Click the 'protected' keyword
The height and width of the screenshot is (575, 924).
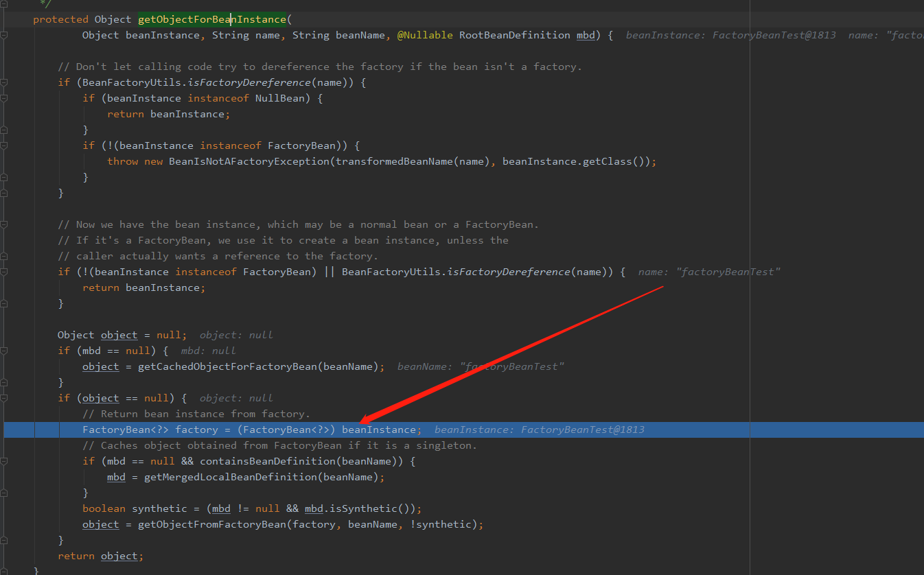60,19
